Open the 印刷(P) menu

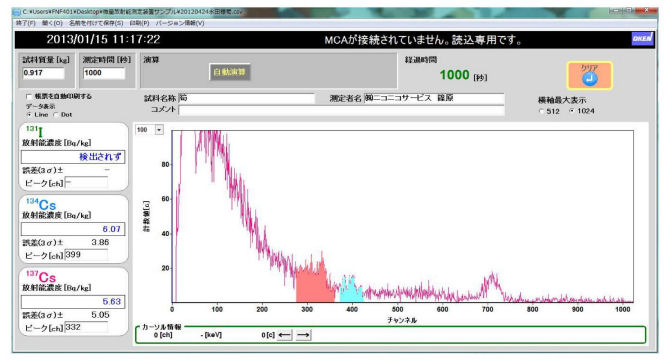139,23
